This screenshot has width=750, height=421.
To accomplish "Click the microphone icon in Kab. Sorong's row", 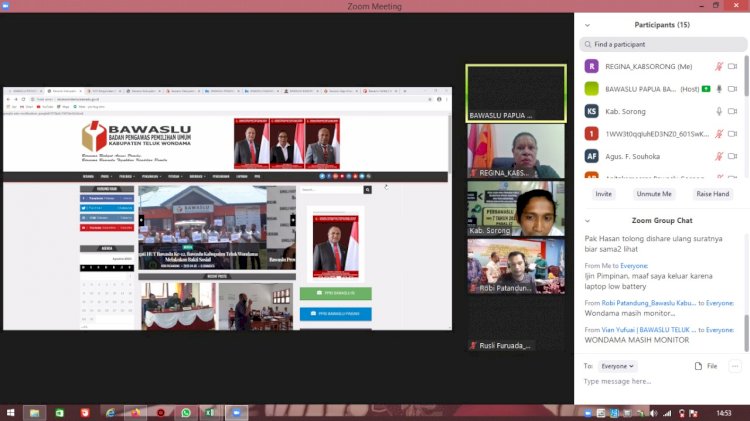I will 718,111.
